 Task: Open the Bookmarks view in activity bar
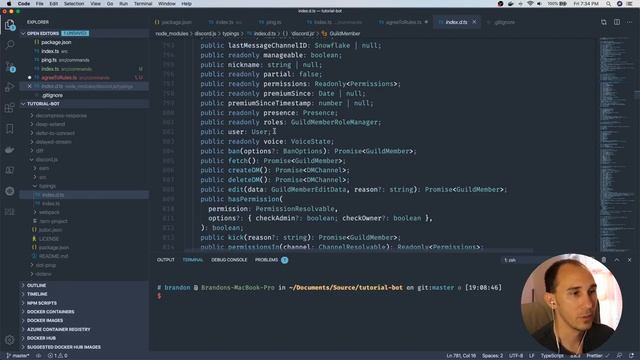click(x=10, y=129)
